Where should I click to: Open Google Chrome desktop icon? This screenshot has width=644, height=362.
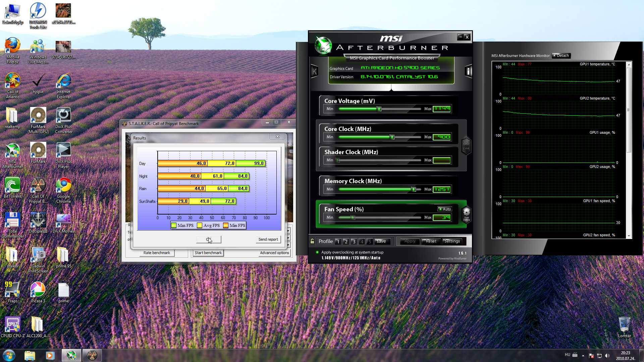(63, 190)
